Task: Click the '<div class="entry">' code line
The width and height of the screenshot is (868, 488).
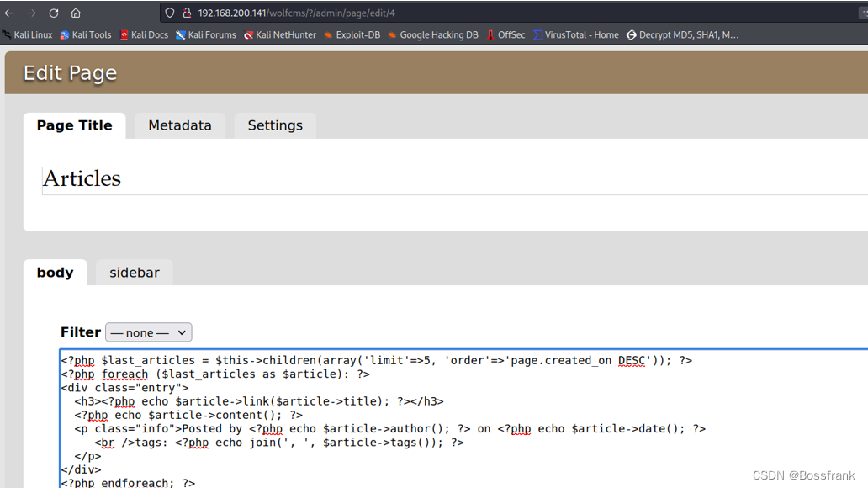Action: [x=124, y=388]
